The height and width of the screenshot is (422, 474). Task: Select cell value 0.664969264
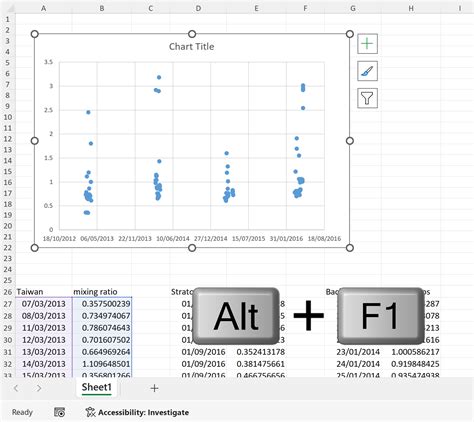click(102, 352)
